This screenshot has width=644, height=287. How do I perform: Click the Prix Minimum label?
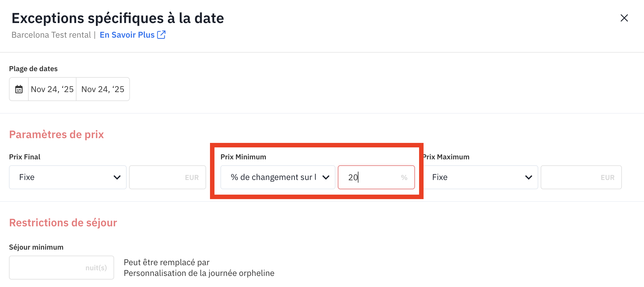point(243,157)
